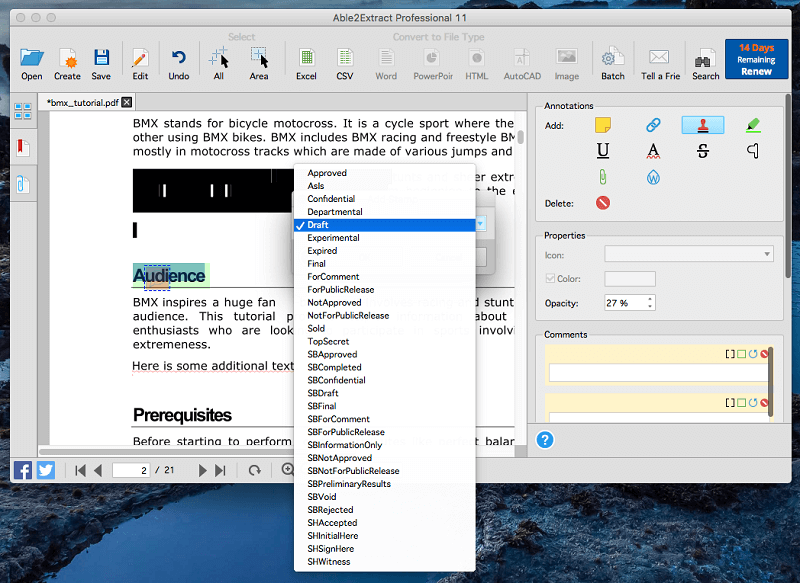Add a link annotation
The width and height of the screenshot is (800, 583).
pyautogui.click(x=653, y=125)
